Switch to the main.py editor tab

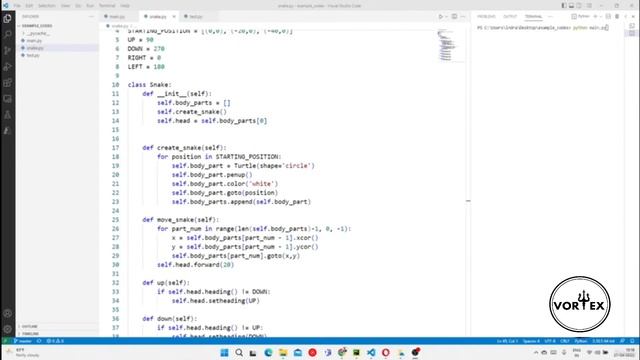click(x=117, y=17)
